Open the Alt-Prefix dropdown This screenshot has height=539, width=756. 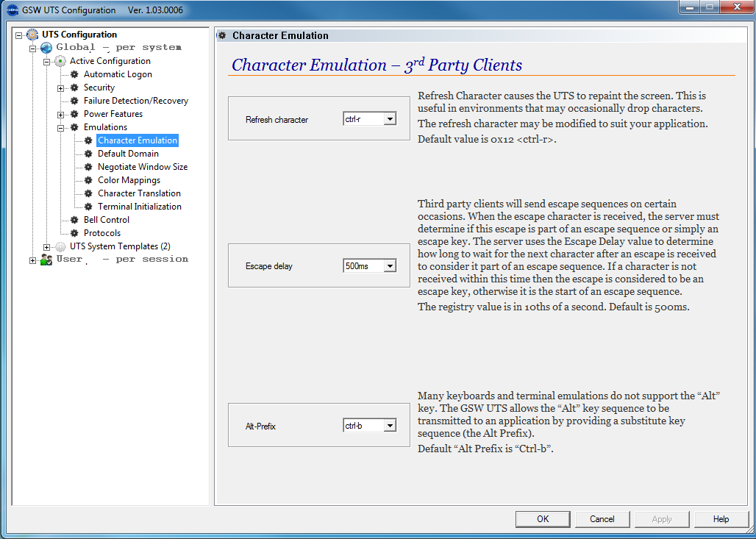[390, 425]
